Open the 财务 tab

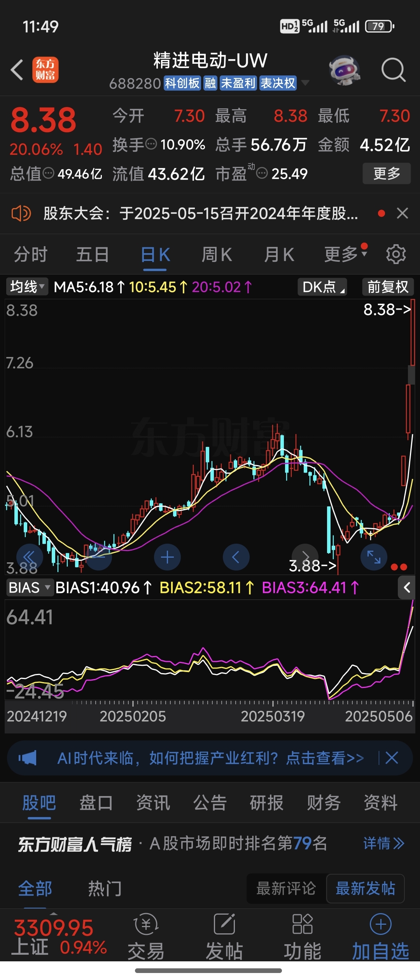pos(324,803)
